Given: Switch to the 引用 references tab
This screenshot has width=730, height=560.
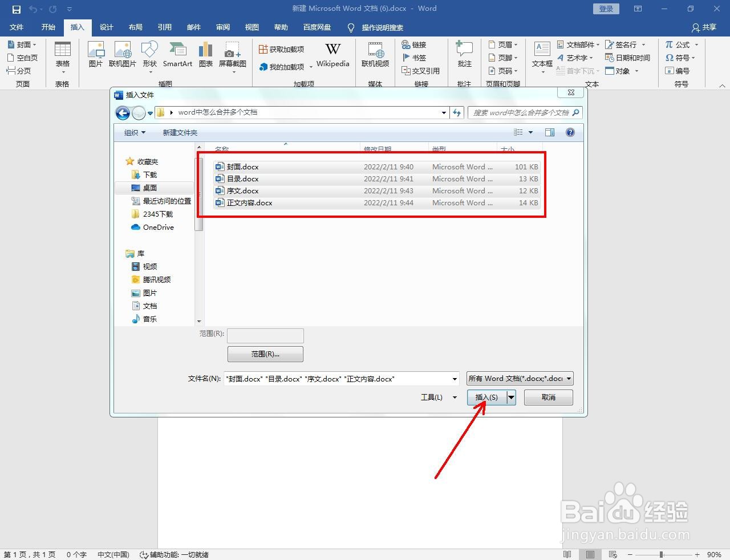Looking at the screenshot, I should (x=165, y=27).
